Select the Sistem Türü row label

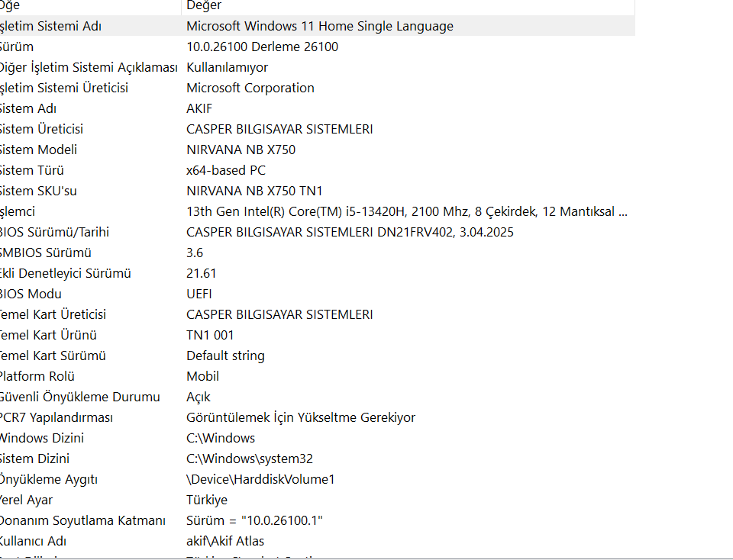(x=32, y=170)
